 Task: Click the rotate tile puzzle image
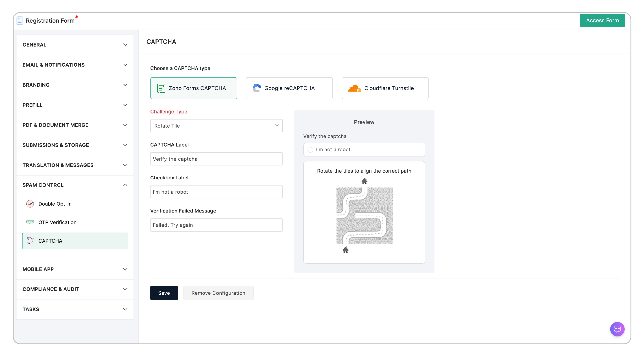tap(365, 216)
